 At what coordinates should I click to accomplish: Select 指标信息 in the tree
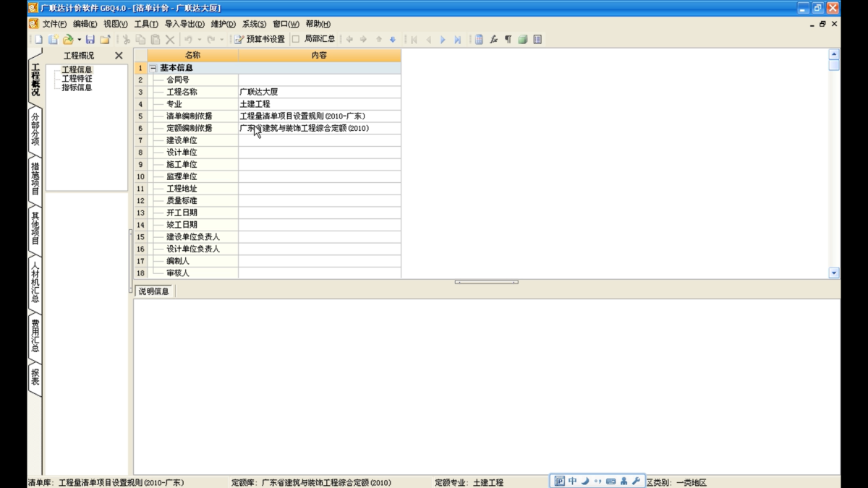click(x=77, y=87)
